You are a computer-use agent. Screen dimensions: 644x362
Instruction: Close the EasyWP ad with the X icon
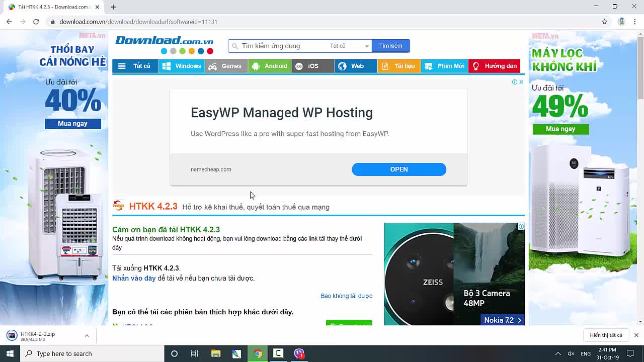[521, 82]
